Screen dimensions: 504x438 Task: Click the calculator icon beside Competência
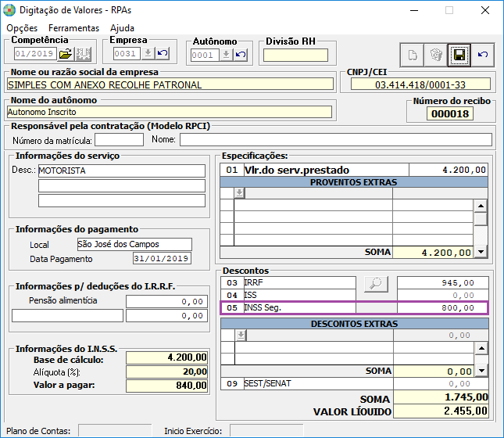tap(83, 54)
